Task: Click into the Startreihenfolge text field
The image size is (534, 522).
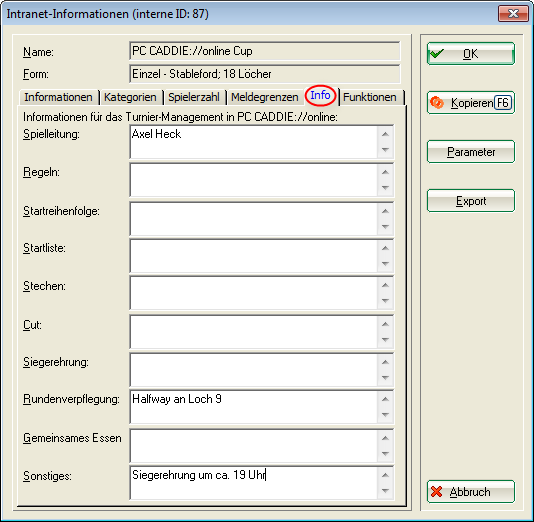Action: [x=254, y=219]
